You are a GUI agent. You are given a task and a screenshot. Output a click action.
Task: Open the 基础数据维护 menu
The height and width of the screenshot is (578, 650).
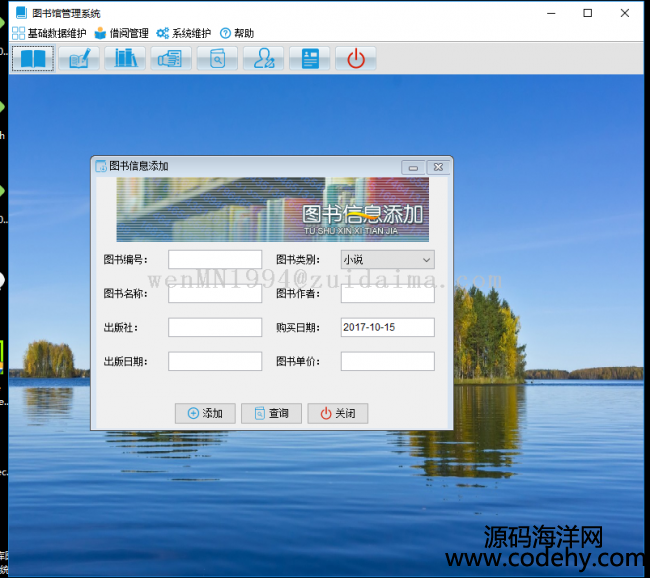pyautogui.click(x=49, y=33)
